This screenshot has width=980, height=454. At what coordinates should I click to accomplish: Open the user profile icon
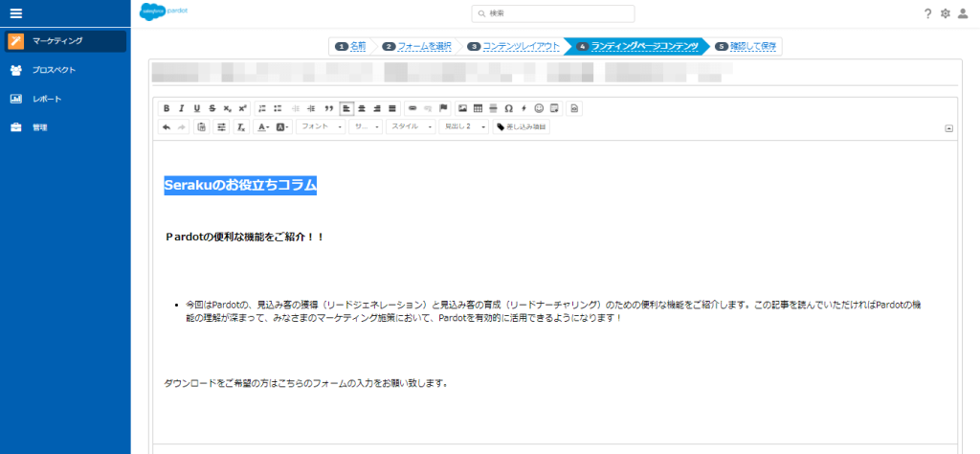(x=963, y=13)
